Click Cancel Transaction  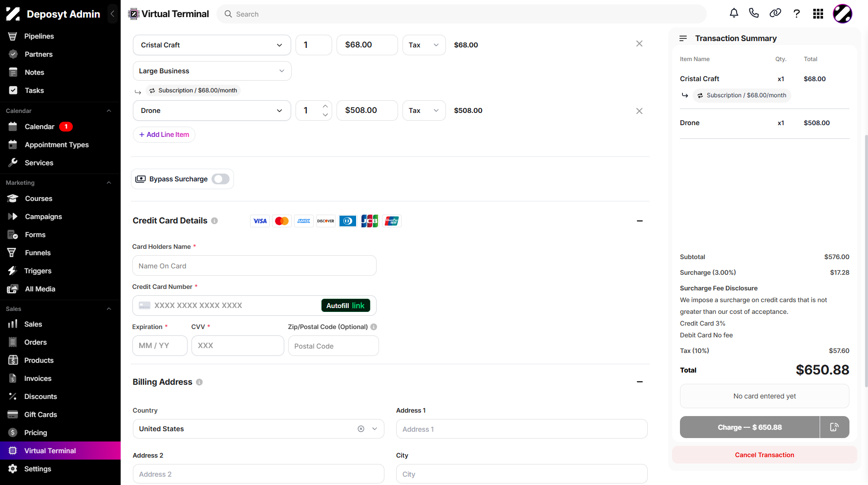pos(764,455)
